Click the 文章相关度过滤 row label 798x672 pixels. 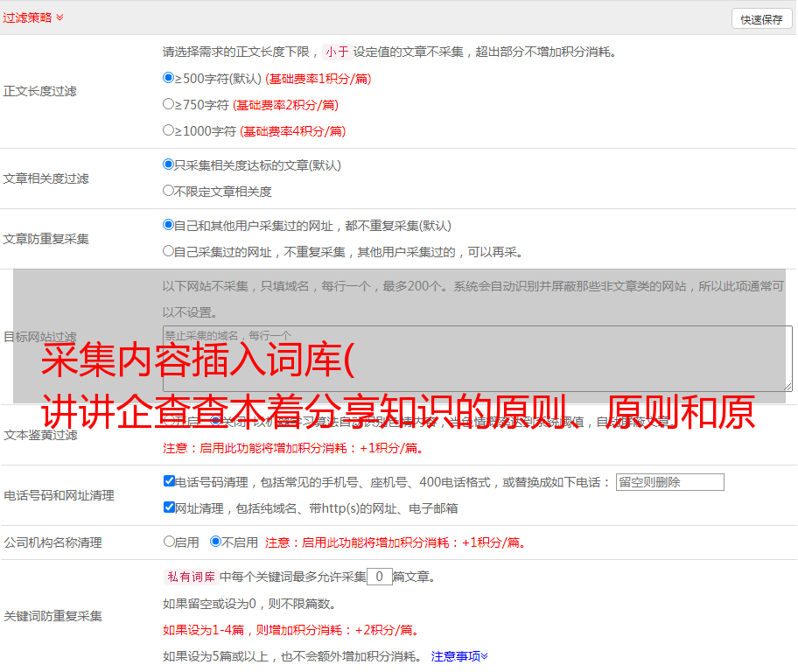[x=46, y=178]
